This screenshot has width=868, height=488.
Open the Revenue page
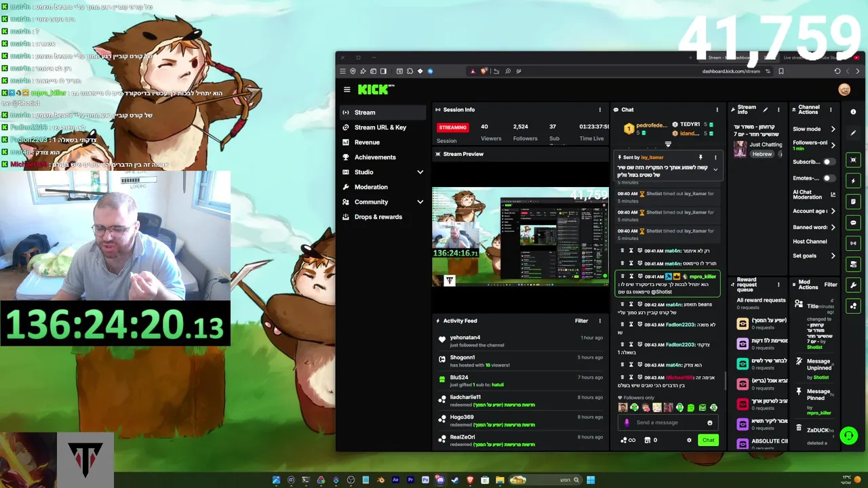[x=383, y=142]
